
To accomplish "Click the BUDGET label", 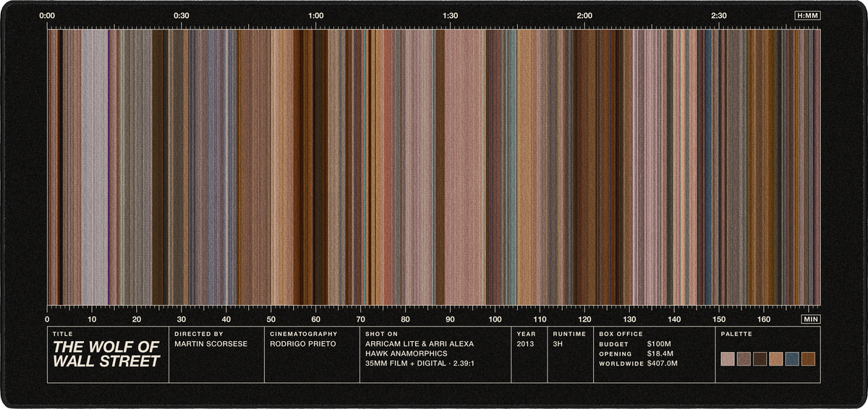I will [613, 344].
